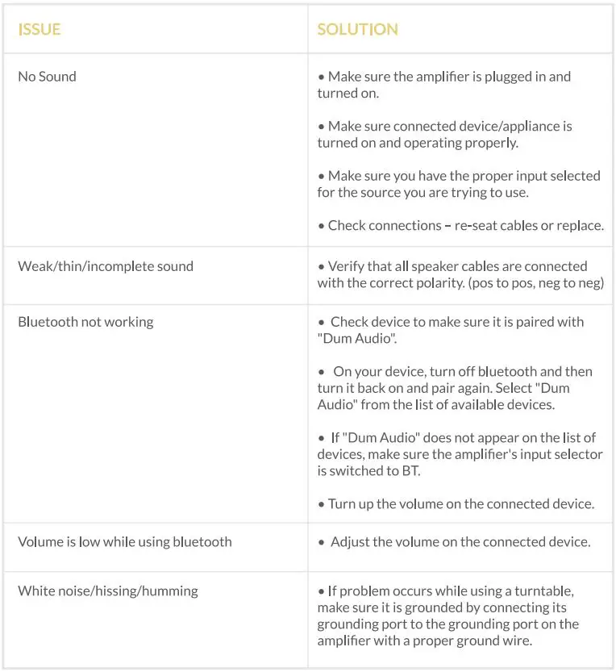Screen dimensions: 616x672
Task: Click the 'proper input selected' bullet
Action: [x=458, y=184]
